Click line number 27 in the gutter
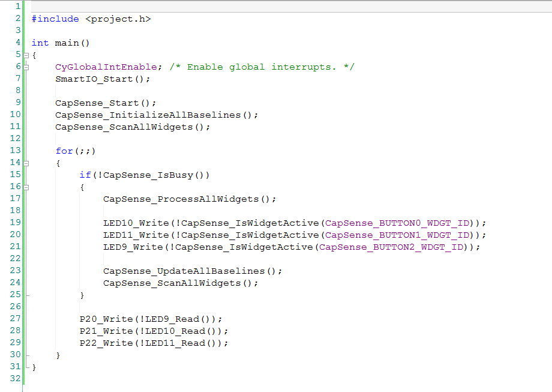The image size is (552, 392). [x=15, y=318]
